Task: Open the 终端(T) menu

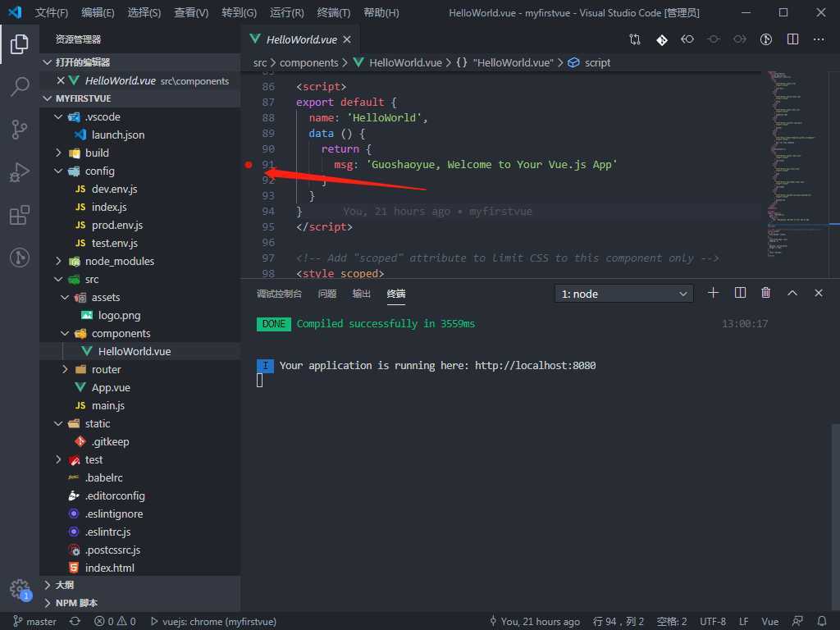Action: tap(333, 12)
